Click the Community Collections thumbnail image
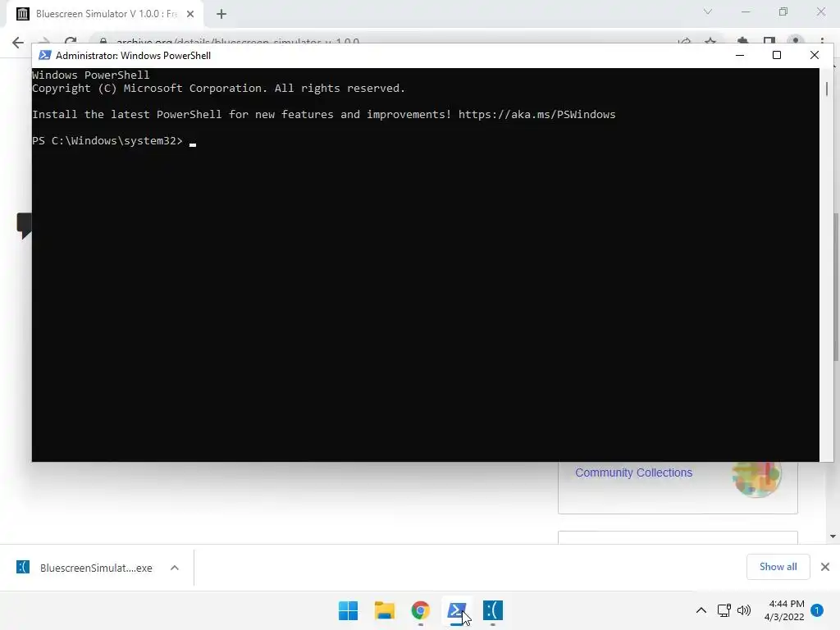 (x=756, y=477)
